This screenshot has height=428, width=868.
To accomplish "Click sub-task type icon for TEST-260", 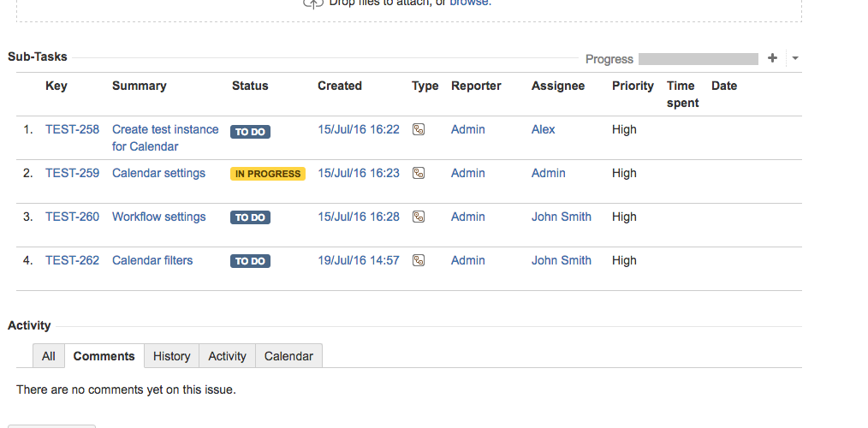I will click(x=419, y=217).
